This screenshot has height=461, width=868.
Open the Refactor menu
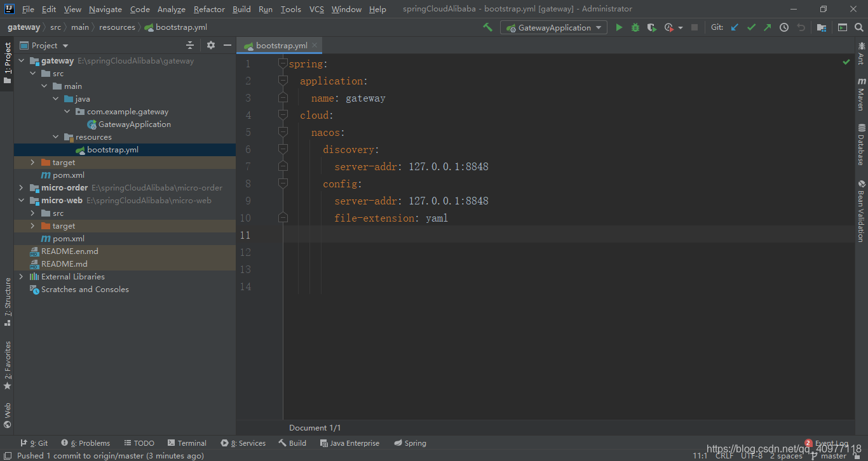209,9
